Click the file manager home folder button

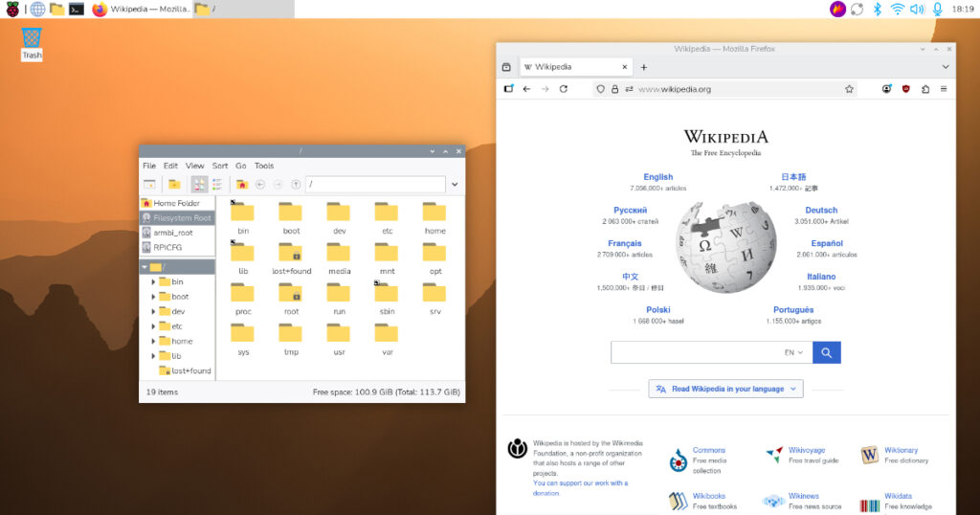pyautogui.click(x=242, y=184)
